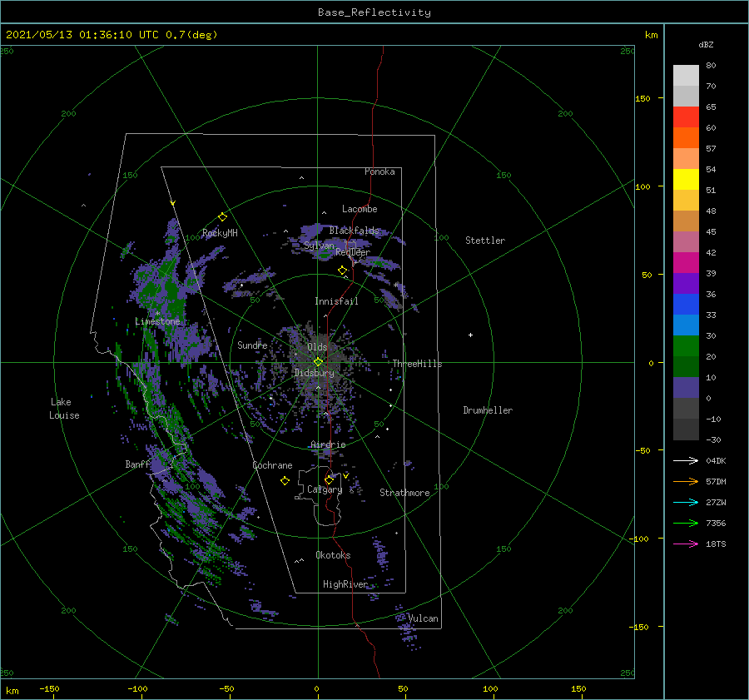Image resolution: width=749 pixels, height=700 pixels.
Task: Click the dBZ label above the color scale
Action: tap(706, 44)
